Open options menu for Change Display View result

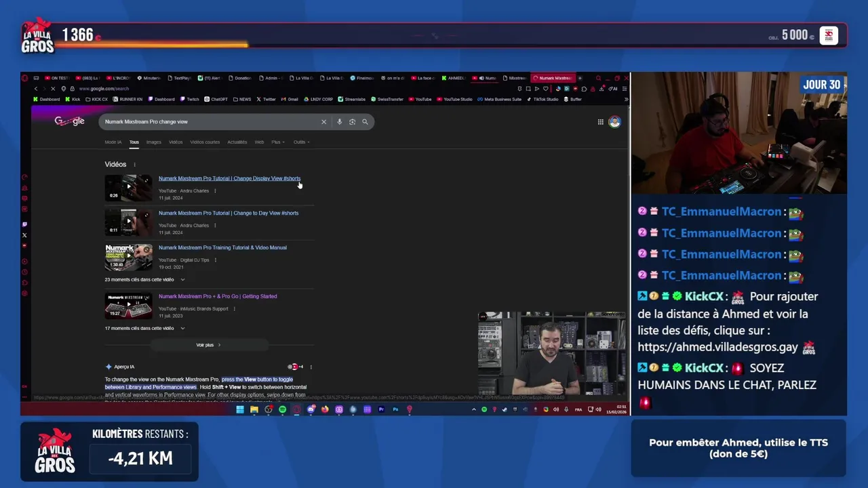(x=215, y=191)
